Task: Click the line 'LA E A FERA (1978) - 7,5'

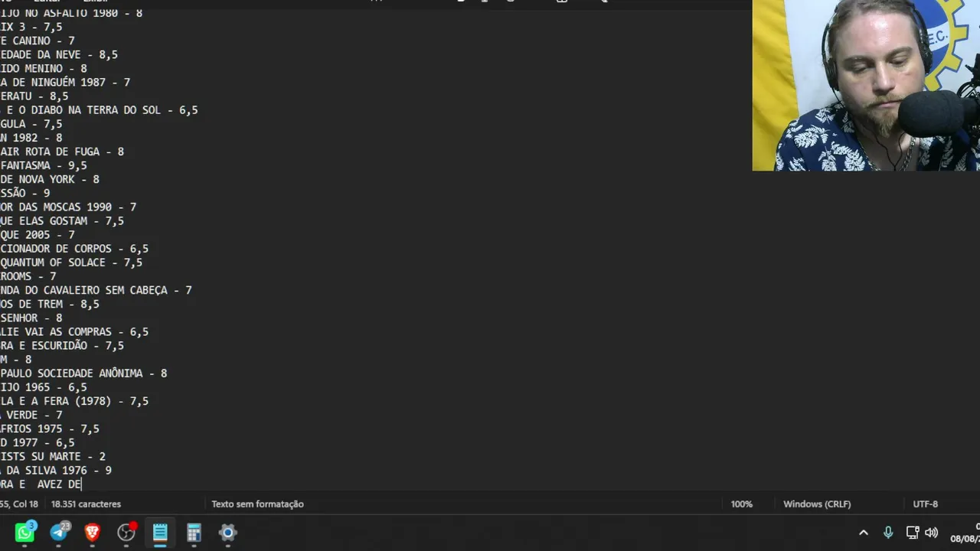Action: pyautogui.click(x=74, y=401)
